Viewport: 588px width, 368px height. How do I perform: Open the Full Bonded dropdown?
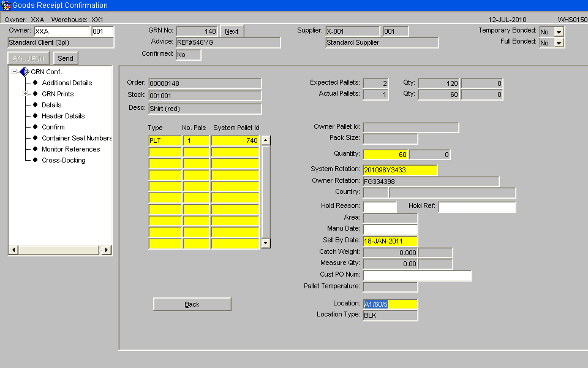[559, 43]
